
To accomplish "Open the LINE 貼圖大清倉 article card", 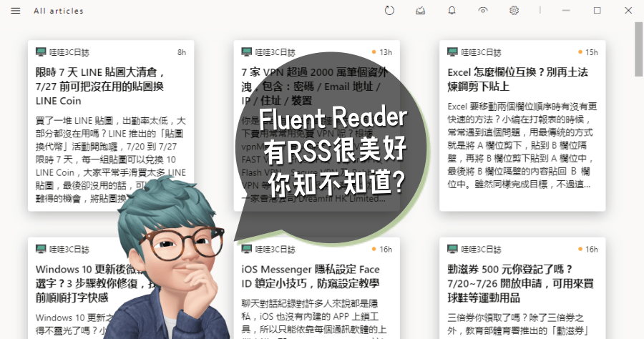I will (x=111, y=126).
